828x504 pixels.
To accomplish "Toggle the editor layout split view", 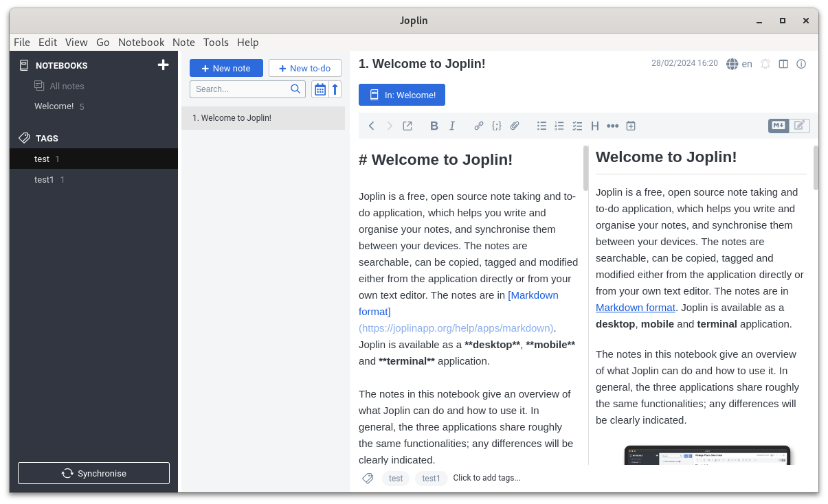I will pos(783,64).
